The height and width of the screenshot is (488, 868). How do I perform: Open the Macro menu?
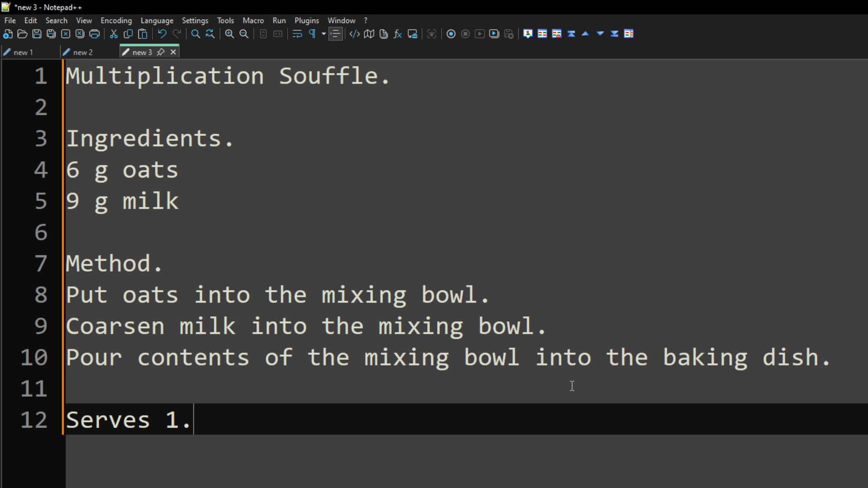[253, 20]
